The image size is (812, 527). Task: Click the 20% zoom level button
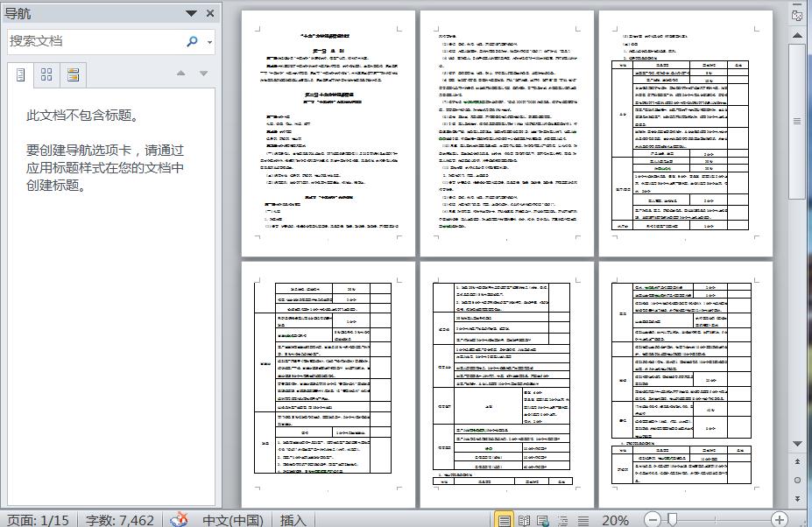tap(615, 520)
